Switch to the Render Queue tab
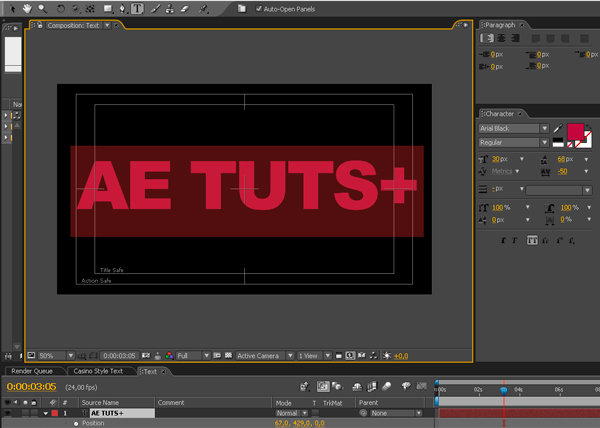 pos(32,371)
